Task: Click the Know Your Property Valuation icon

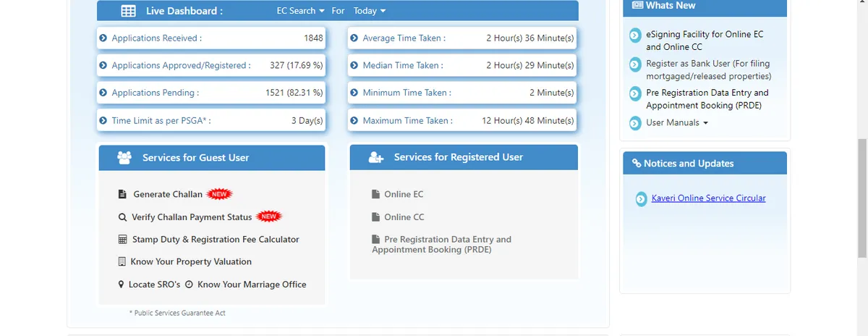Action: click(x=122, y=262)
